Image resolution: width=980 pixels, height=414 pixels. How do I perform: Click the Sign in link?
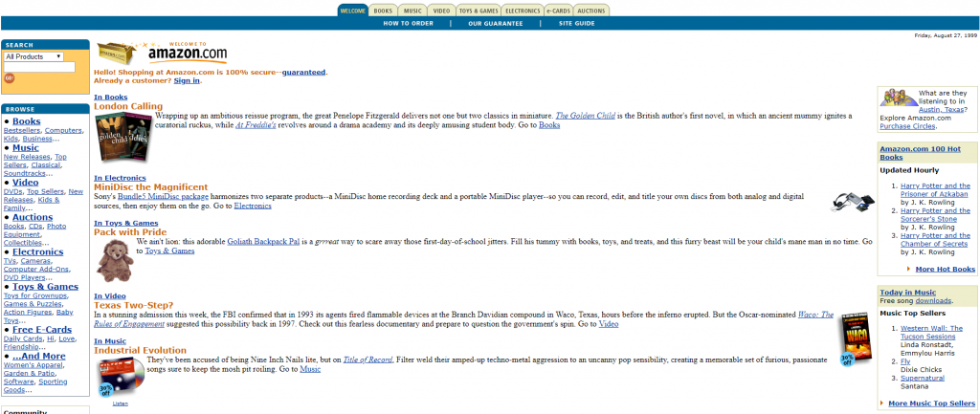187,80
